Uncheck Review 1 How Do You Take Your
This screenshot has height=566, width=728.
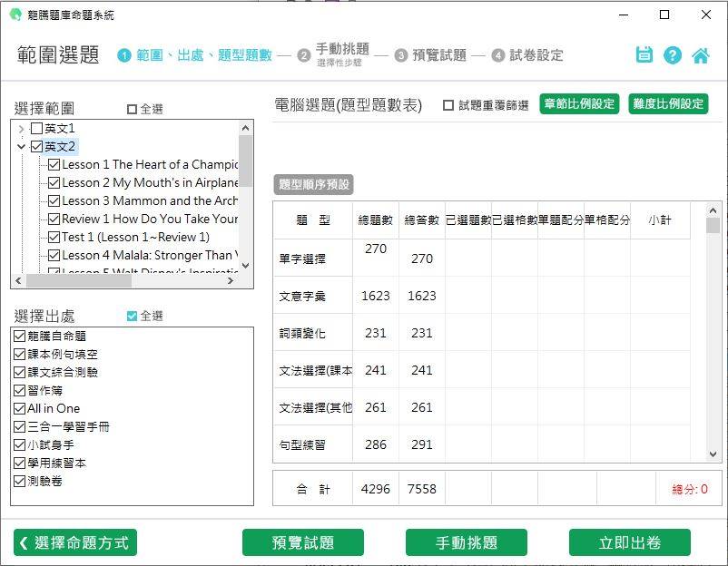54,219
